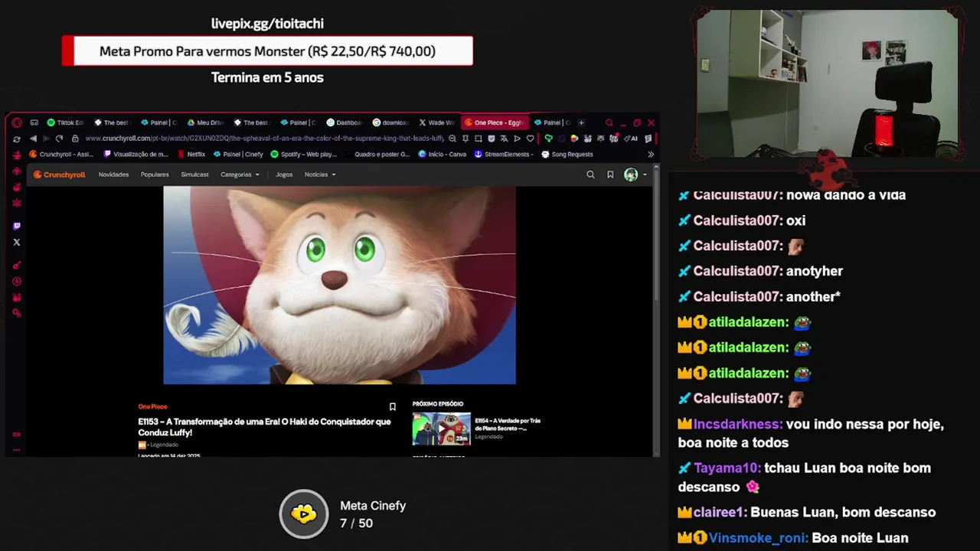Open the browser tab search magnifier
This screenshot has height=551, width=980.
tap(609, 122)
